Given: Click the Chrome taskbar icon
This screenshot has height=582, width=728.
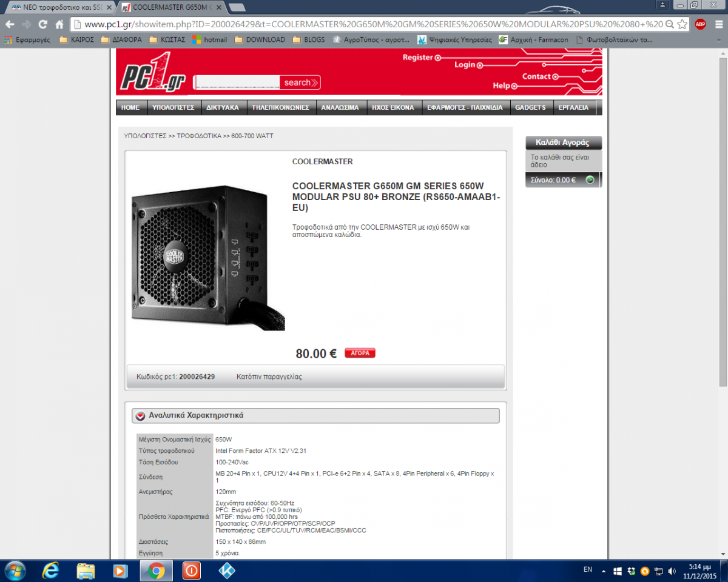Looking at the screenshot, I should 156,571.
